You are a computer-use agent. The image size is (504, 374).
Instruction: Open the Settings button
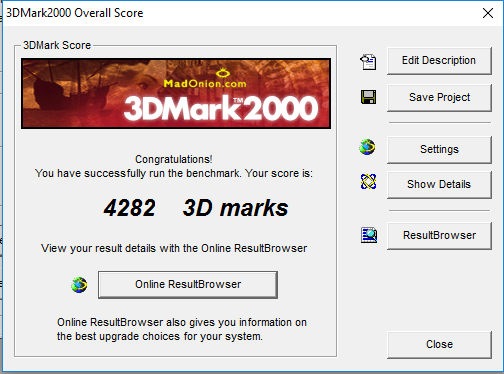point(439,149)
